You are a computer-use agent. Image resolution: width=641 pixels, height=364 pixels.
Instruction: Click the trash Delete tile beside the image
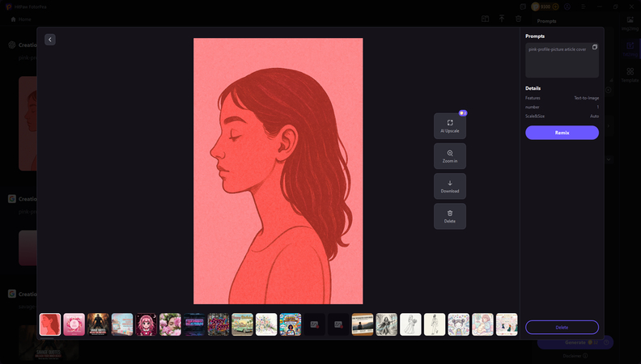449,216
